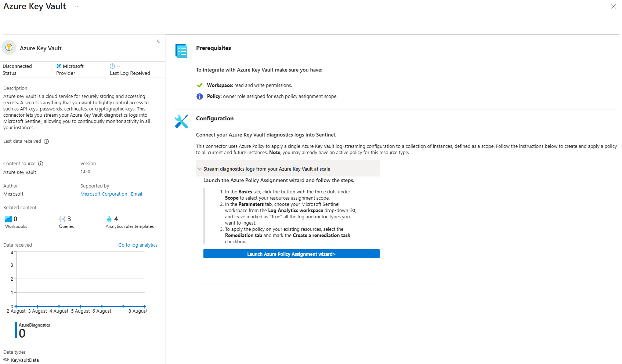
Task: Click the Configuration heading
Action: (x=215, y=119)
